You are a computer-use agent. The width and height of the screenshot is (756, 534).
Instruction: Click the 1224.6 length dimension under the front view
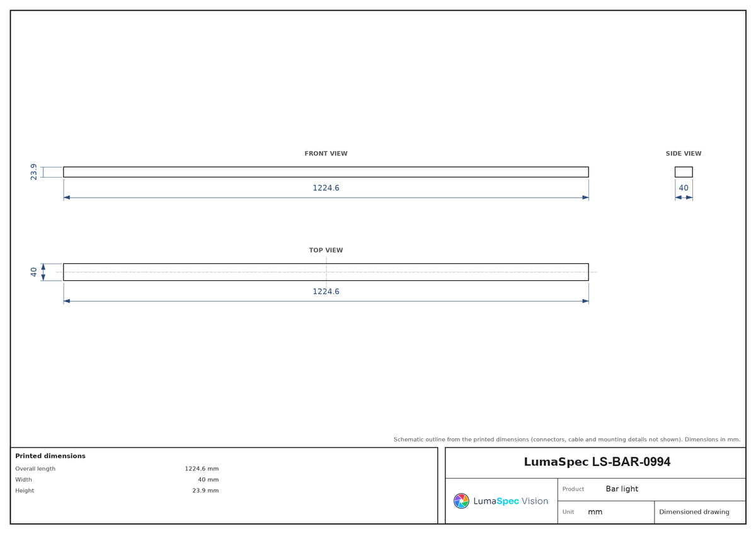click(326, 188)
